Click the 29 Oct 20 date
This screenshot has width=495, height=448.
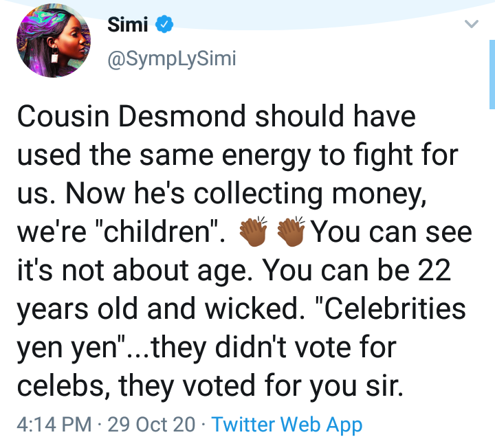pos(151,425)
